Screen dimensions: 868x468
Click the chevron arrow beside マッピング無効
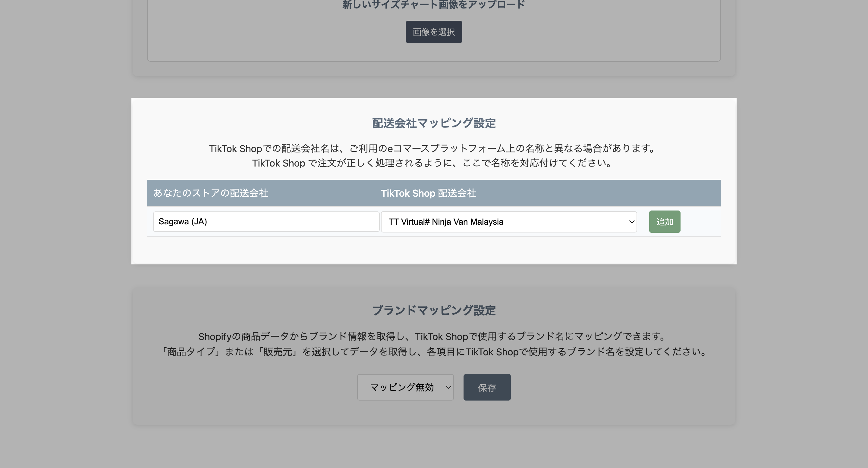[x=448, y=387]
